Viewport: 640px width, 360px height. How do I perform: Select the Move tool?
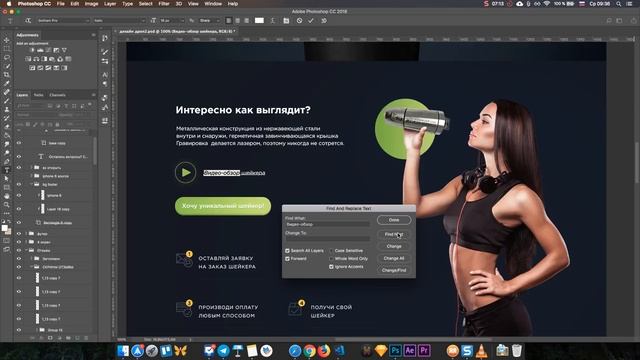pos(7,40)
